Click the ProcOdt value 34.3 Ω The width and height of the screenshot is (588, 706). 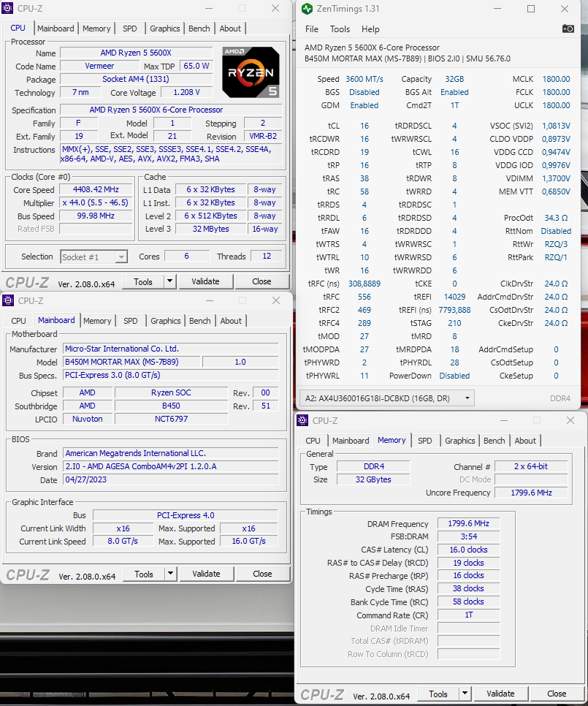coord(556,218)
